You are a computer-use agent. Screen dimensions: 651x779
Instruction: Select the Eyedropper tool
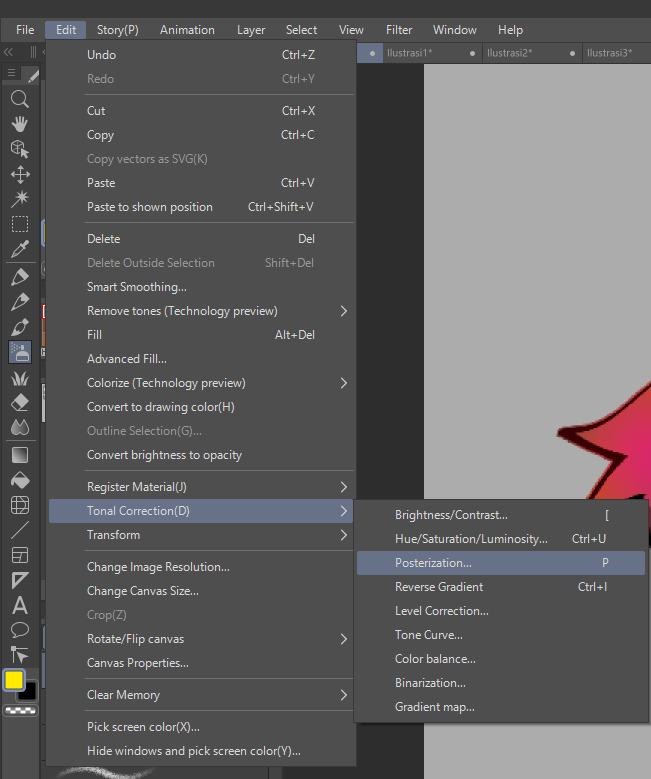pyautogui.click(x=19, y=249)
